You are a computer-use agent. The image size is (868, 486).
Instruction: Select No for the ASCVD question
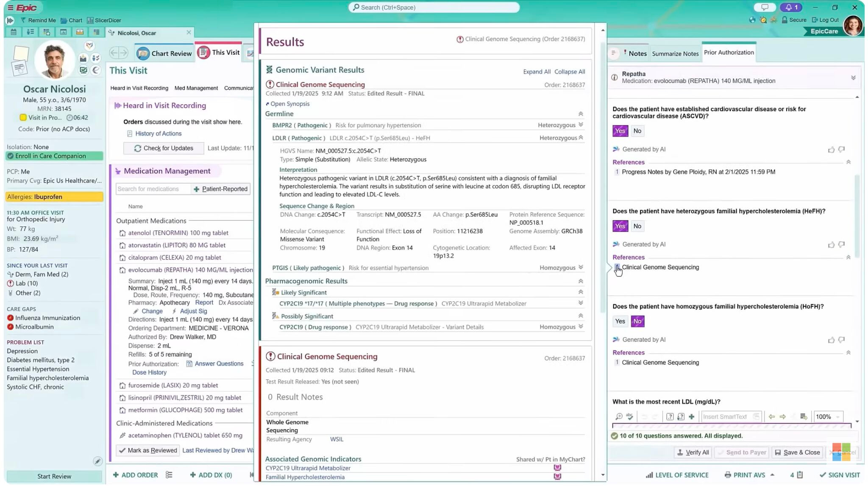pos(637,131)
